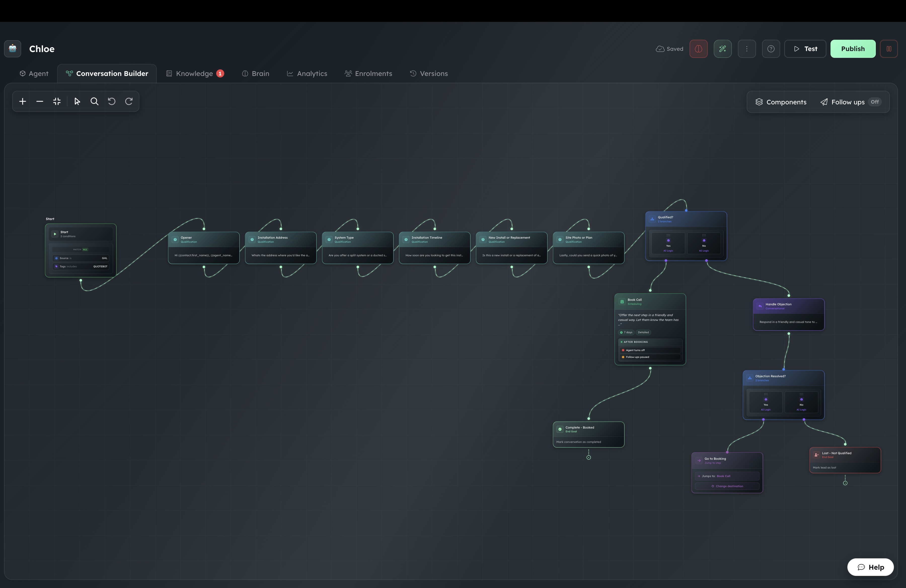
Task: Select the Site Photo or Plan node
Action: [588, 248]
